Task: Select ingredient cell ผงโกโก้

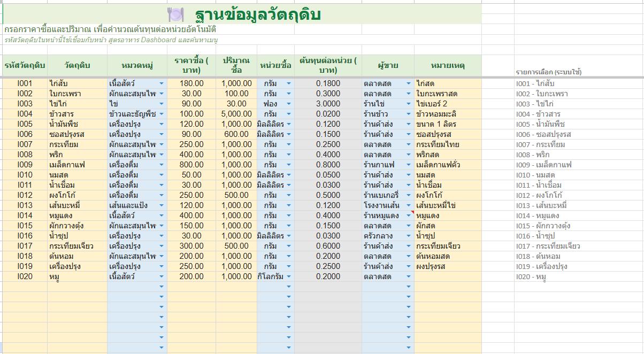Action: click(77, 195)
